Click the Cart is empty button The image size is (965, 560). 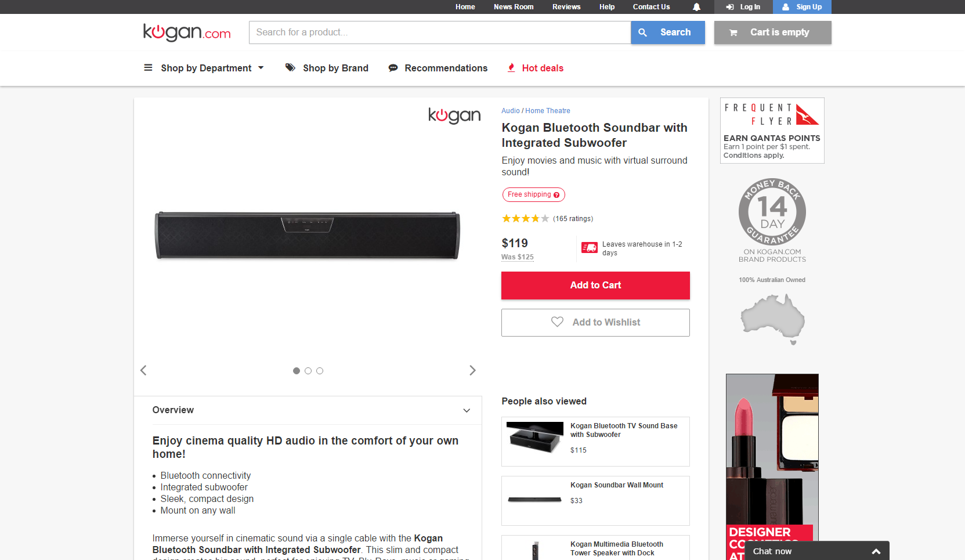point(773,32)
